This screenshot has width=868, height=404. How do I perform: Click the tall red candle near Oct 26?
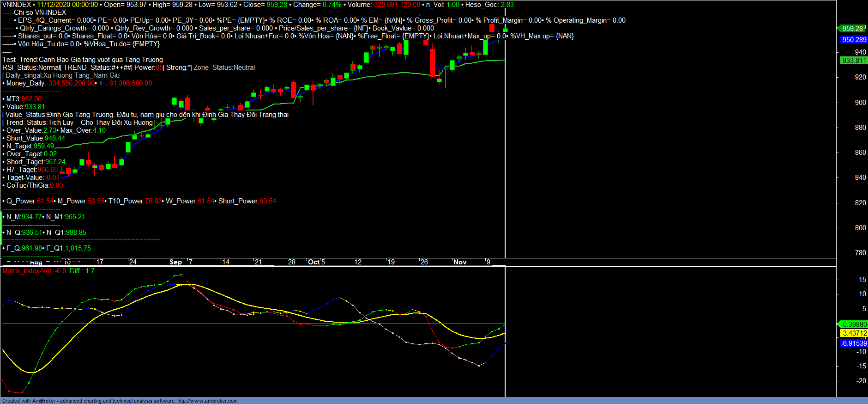coord(432,62)
